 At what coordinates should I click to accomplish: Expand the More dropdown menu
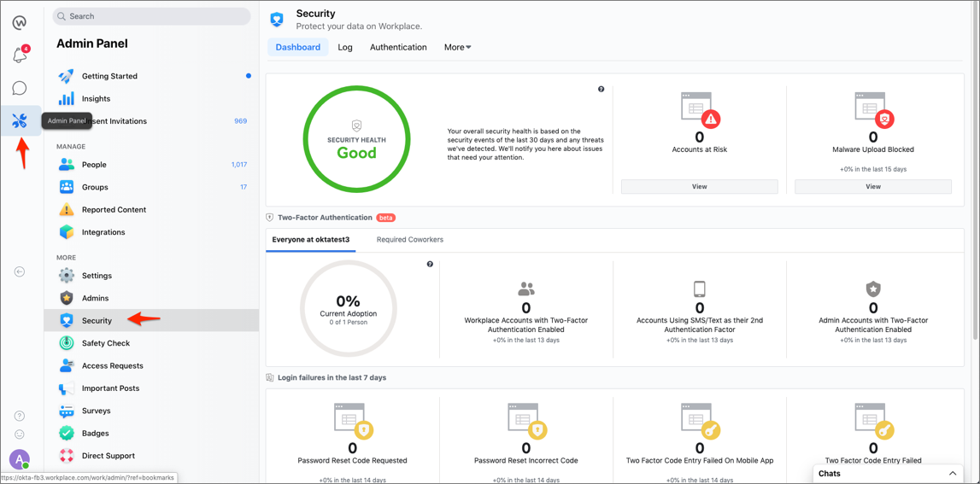point(457,48)
